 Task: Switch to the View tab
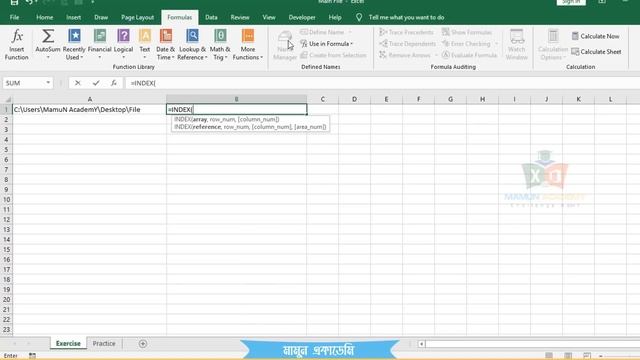[x=269, y=17]
